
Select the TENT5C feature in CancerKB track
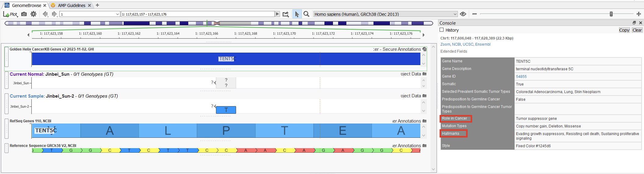(x=226, y=59)
